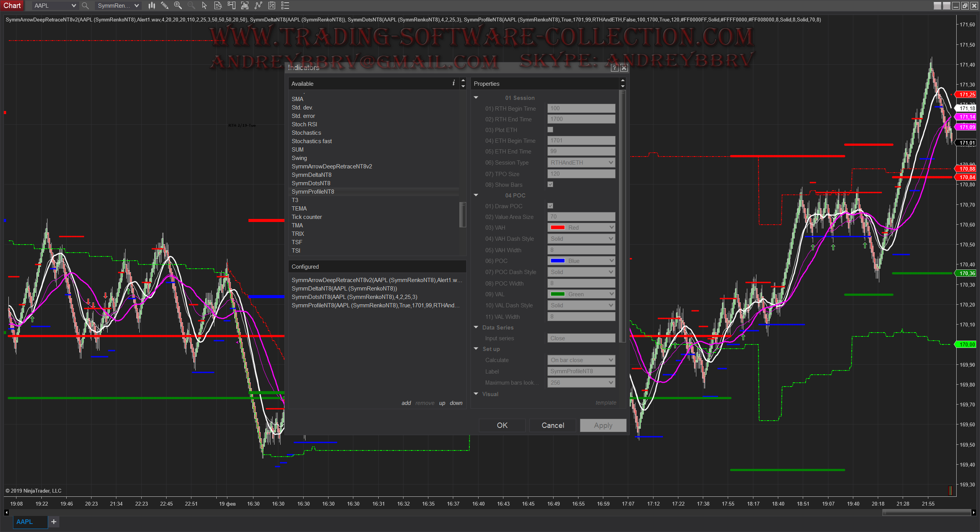The width and height of the screenshot is (980, 532).
Task: Open the chart properties list icon
Action: [285, 5]
